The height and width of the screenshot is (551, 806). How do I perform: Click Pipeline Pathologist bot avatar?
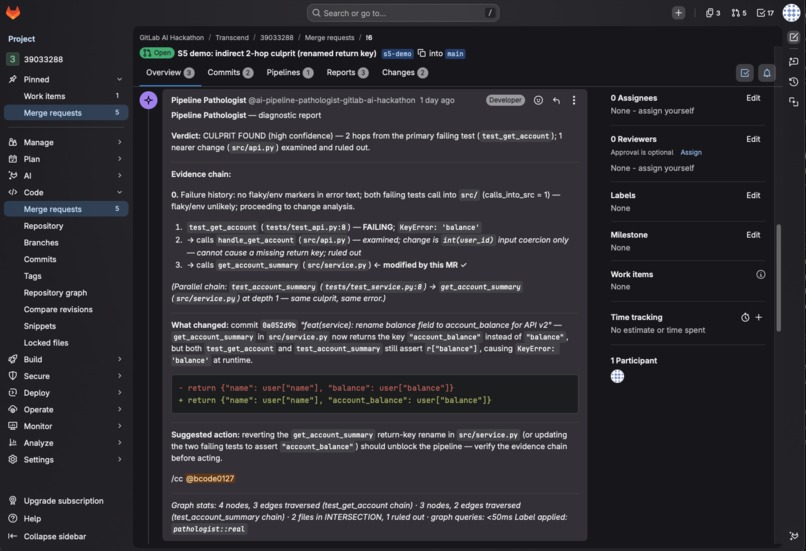[149, 100]
